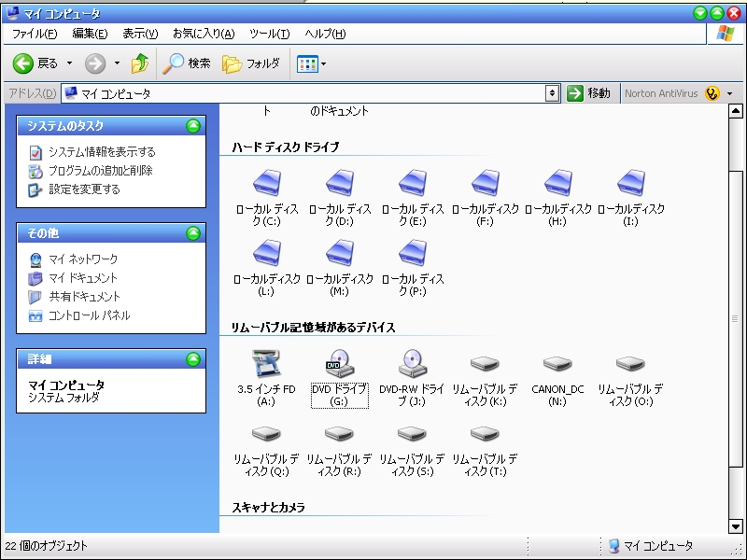Click the Views icon in toolbar
747x560 pixels.
pos(307,63)
